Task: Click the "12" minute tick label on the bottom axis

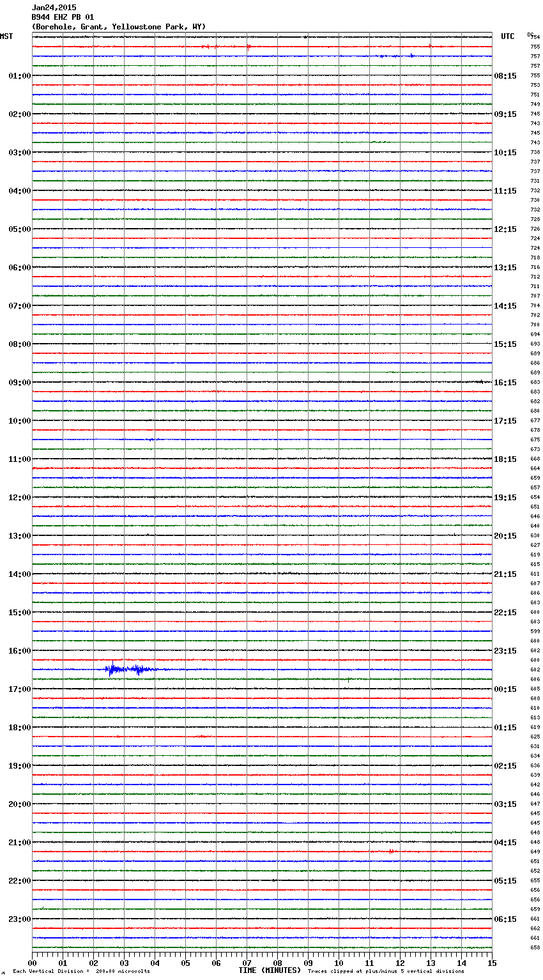Action: 400,963
